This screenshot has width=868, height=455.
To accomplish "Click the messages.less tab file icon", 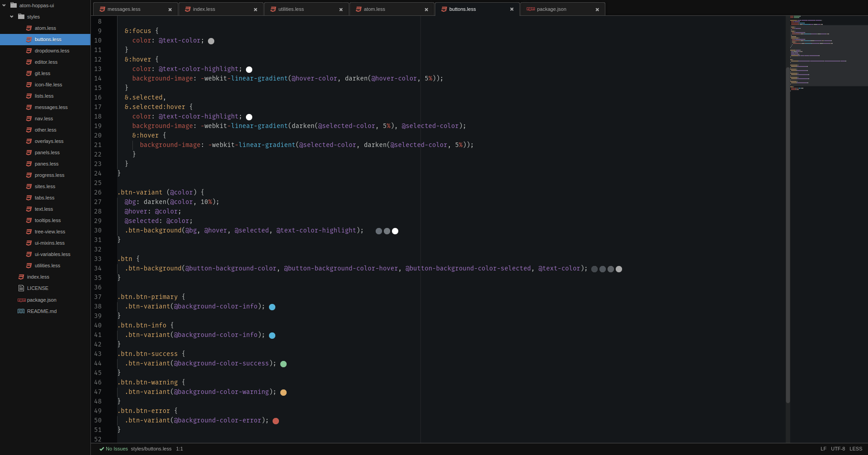I will [x=102, y=9].
